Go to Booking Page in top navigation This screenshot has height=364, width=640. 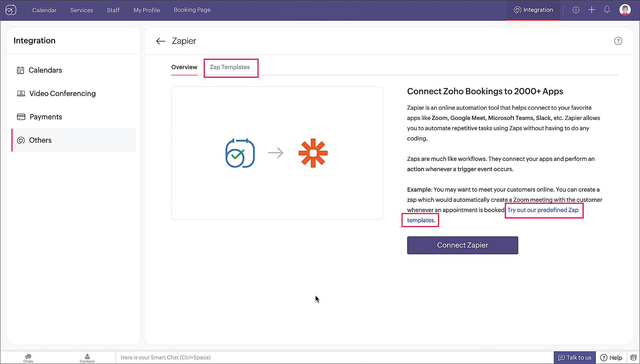(x=192, y=10)
